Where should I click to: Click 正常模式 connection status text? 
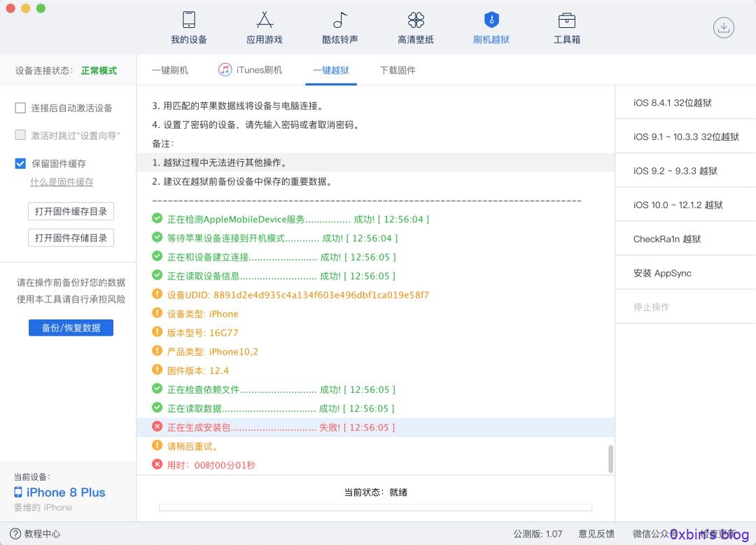pyautogui.click(x=99, y=71)
